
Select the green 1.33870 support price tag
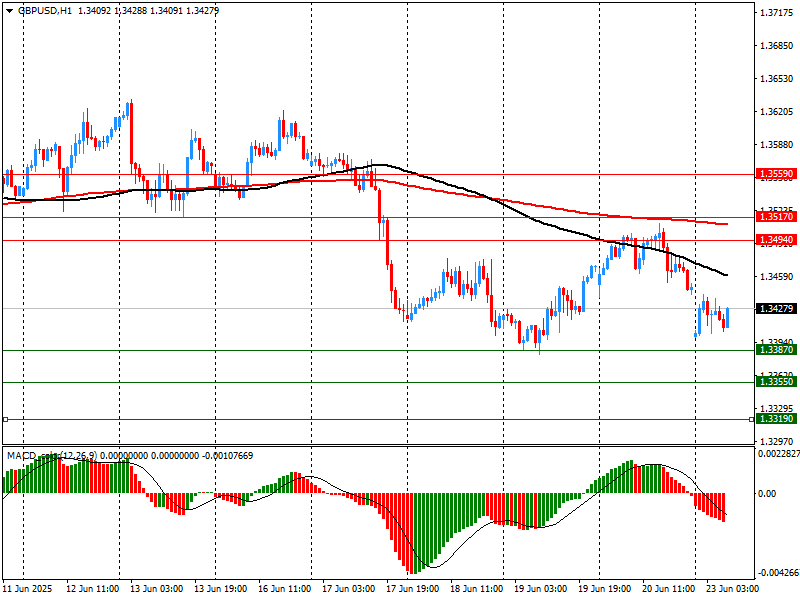click(776, 350)
